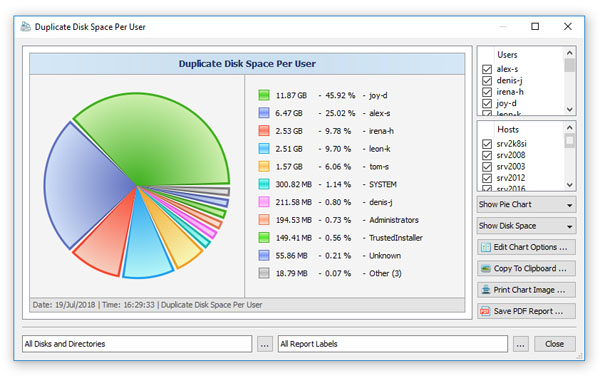600x378 pixels.
Task: Click the red irena-h legend swatch
Action: click(x=264, y=131)
